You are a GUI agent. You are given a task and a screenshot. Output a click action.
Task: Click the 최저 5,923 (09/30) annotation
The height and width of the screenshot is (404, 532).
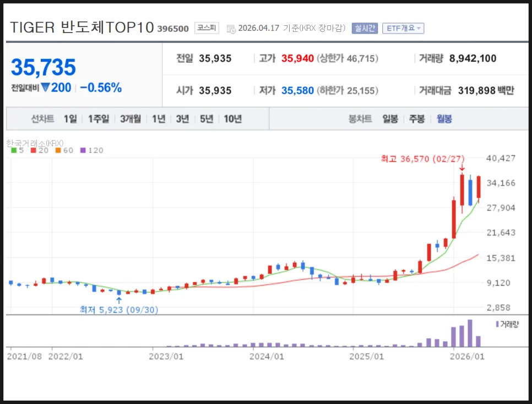[119, 310]
